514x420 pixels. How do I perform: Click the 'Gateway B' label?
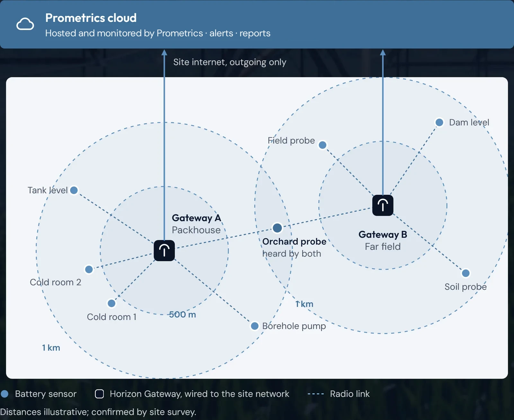point(383,235)
